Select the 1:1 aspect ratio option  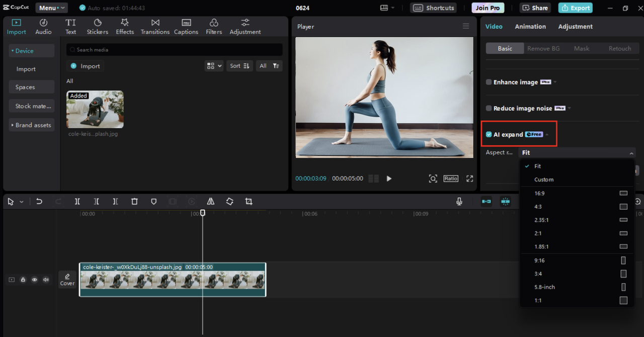pos(577,300)
